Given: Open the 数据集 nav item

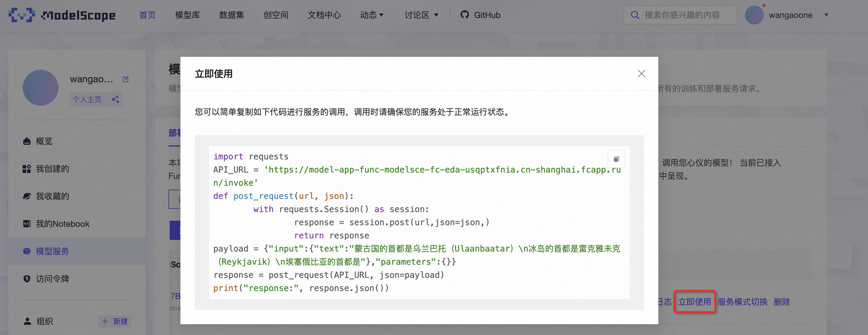Looking at the screenshot, I should (231, 15).
